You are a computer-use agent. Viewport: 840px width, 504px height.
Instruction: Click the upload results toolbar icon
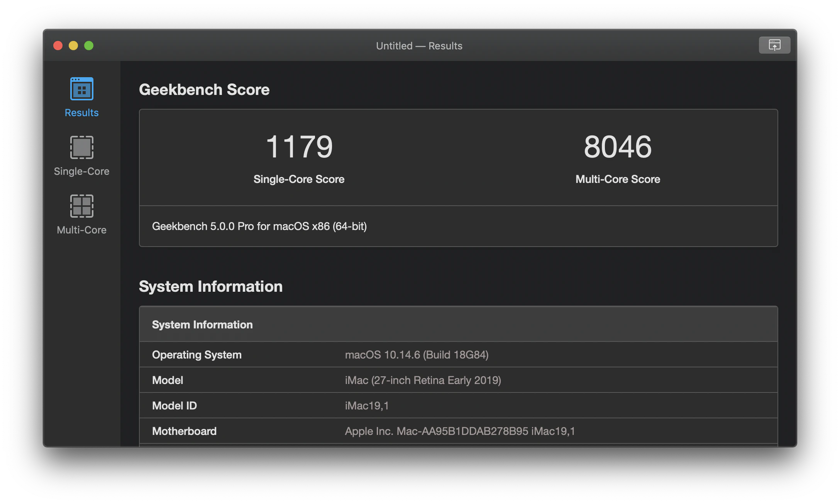(x=774, y=45)
